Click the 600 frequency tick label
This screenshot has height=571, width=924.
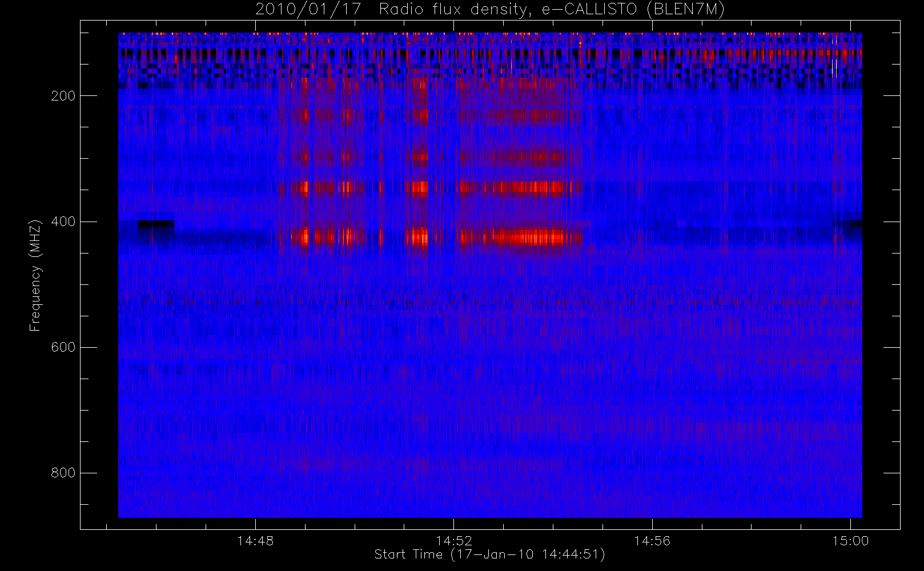[x=63, y=347]
